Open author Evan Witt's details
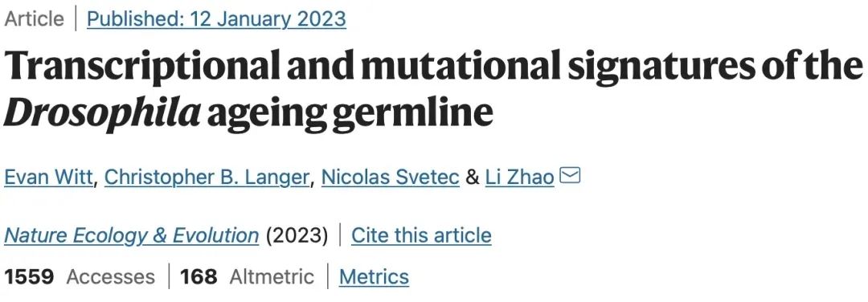868x302 pixels. 48,177
